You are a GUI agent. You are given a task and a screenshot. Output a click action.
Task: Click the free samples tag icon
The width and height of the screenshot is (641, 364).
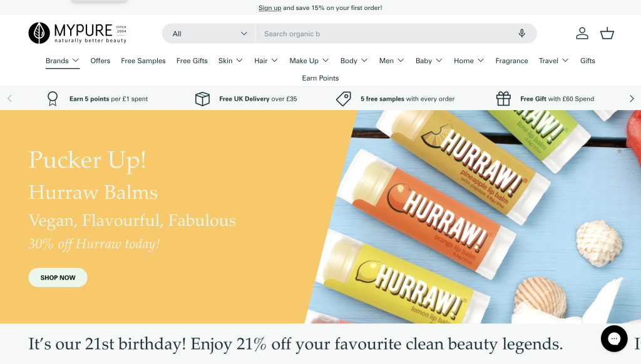(343, 99)
